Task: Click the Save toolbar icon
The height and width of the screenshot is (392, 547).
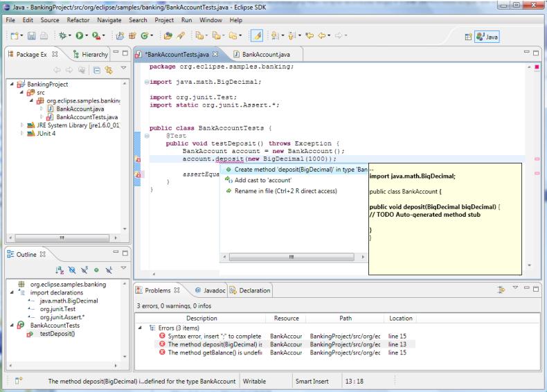Action: click(31, 35)
